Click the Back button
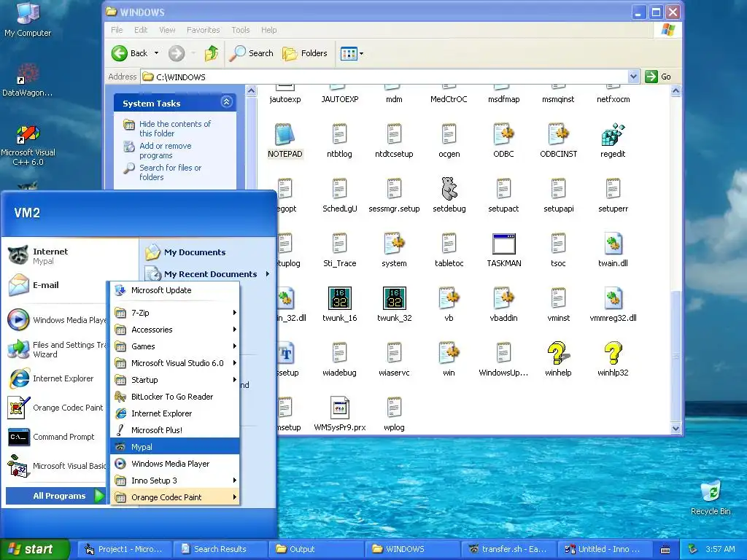The width and height of the screenshot is (747, 560). pos(130,53)
